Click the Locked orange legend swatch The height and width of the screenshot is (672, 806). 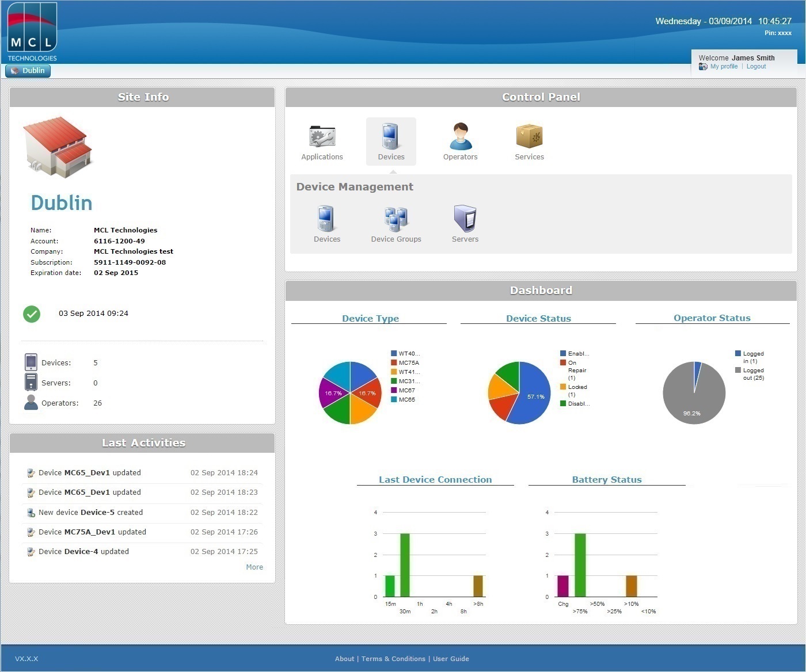coord(563,387)
